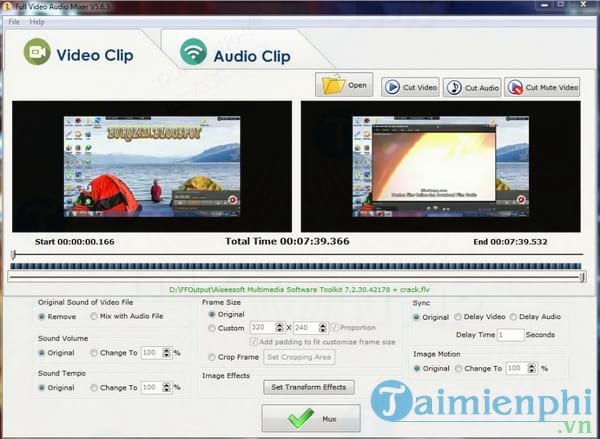This screenshot has height=439, width=600.
Task: Select Image Motion Change To radio
Action: (458, 369)
